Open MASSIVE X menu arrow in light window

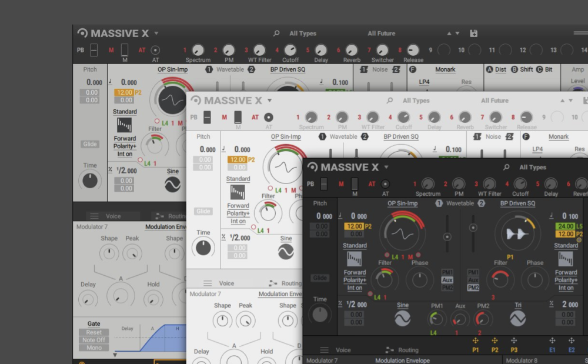pyautogui.click(x=270, y=101)
